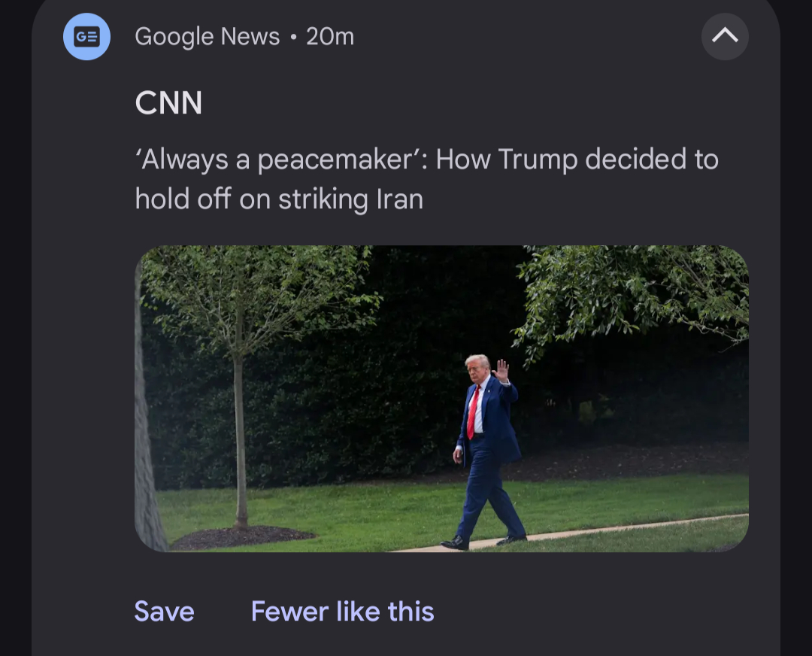Screen dimensions: 812x656
Task: Click the "Google News" app name label
Action: [208, 37]
